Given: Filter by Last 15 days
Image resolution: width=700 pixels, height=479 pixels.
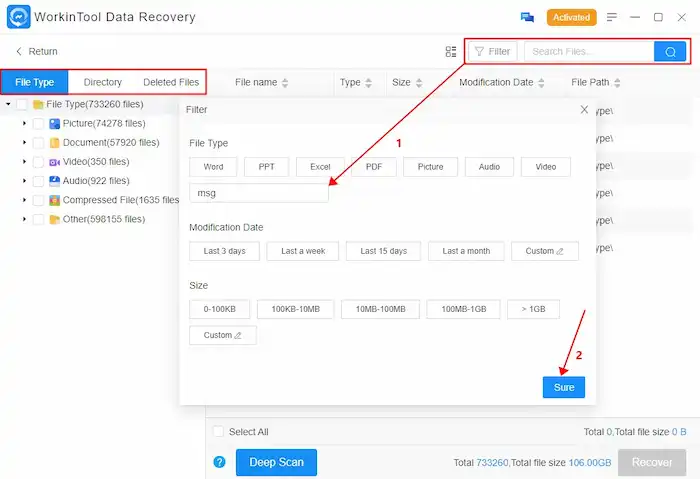Looking at the screenshot, I should pos(383,251).
